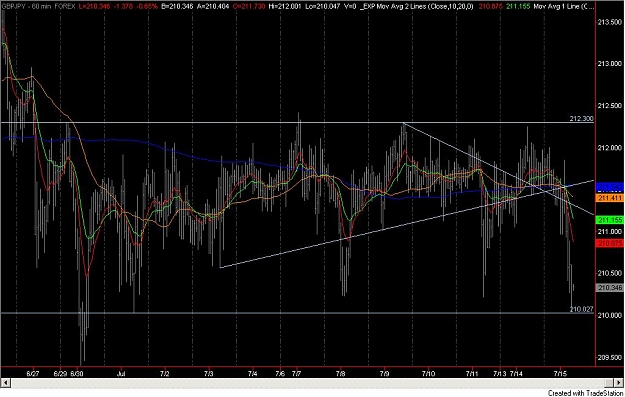Viewport: 625px width, 397px height.
Task: Click the red 210.875 price tag on axis
Action: point(610,243)
